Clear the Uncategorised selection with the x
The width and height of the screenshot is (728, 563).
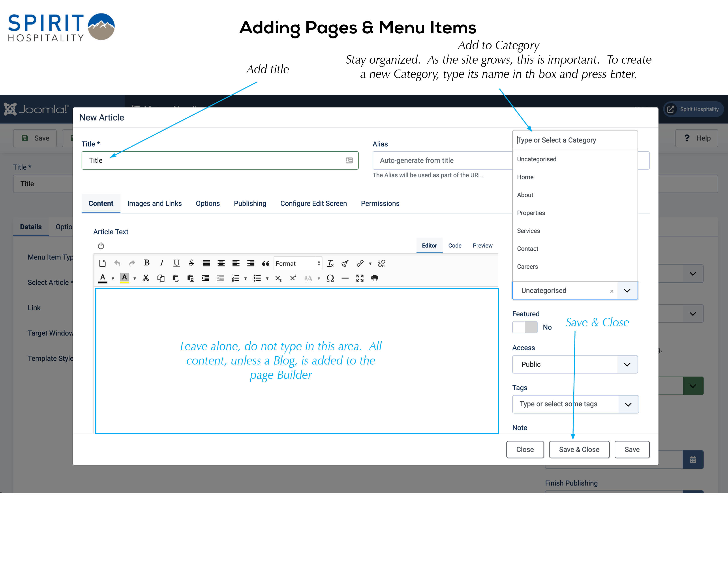click(612, 291)
